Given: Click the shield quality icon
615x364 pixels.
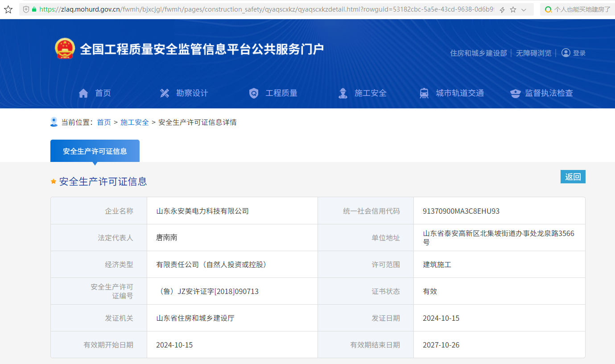Looking at the screenshot, I should 254,93.
